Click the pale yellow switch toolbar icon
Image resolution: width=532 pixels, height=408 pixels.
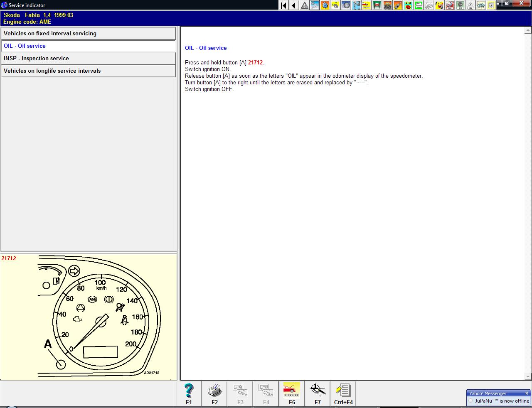click(x=491, y=5)
